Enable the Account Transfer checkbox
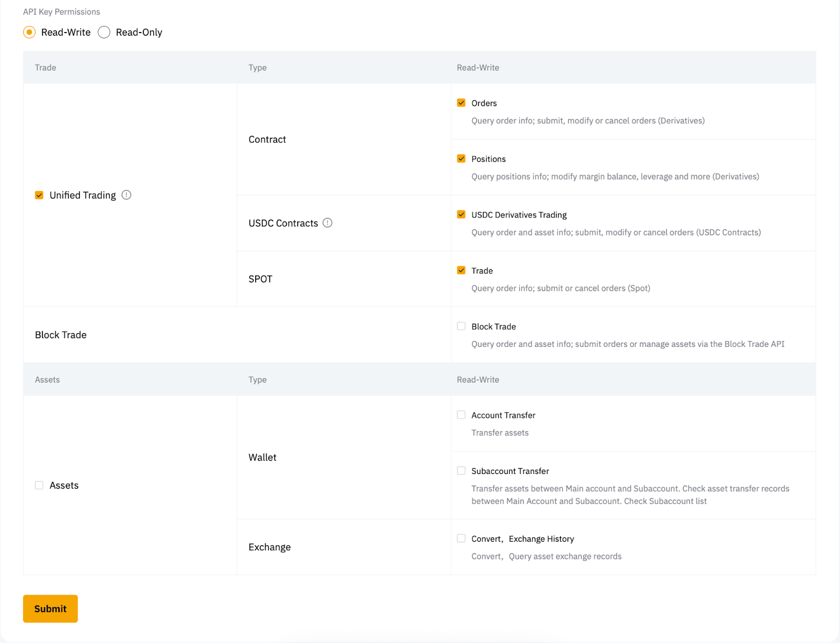Image resolution: width=840 pixels, height=643 pixels. (x=461, y=415)
